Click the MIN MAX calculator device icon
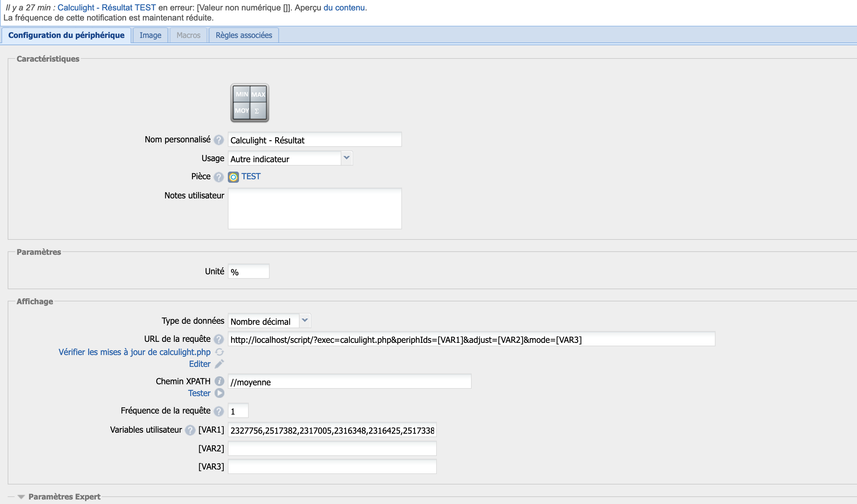This screenshot has height=504, width=857. (249, 103)
